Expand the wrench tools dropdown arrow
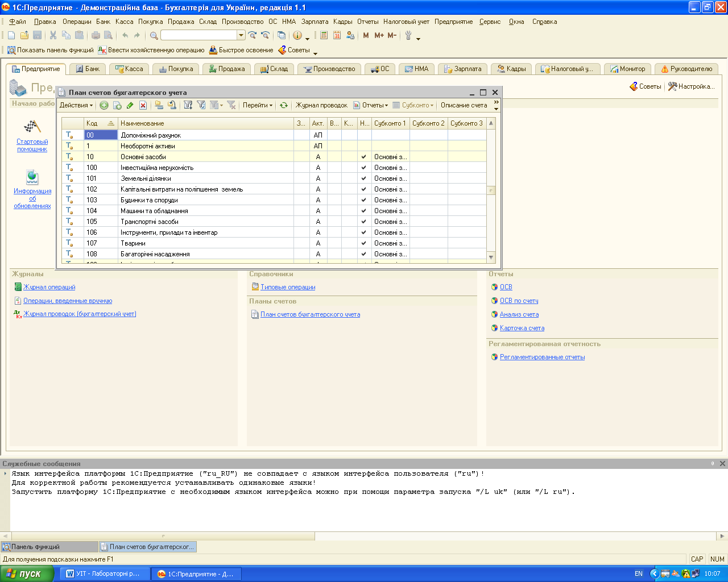The height and width of the screenshot is (582, 728). click(418, 38)
